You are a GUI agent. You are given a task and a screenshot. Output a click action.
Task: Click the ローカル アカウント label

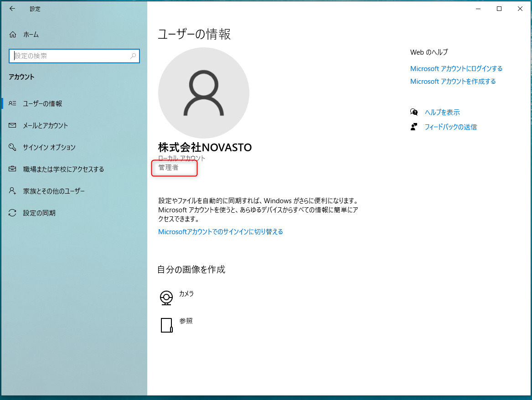tap(181, 158)
